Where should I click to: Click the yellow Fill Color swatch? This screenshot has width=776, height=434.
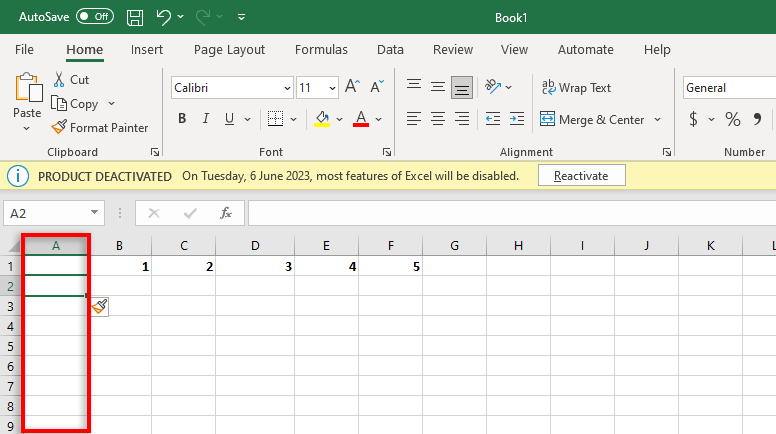coord(322,119)
